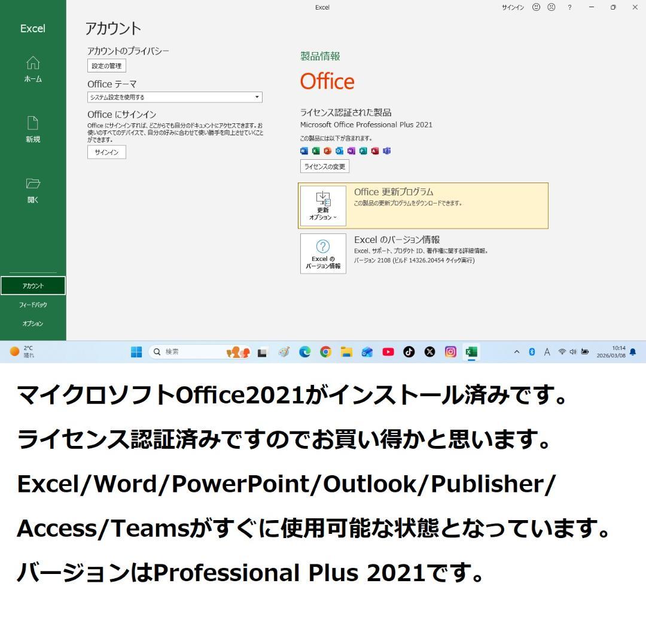This screenshot has width=646, height=644.
Task: Click the Outlook icon in the product list
Action: (340, 151)
